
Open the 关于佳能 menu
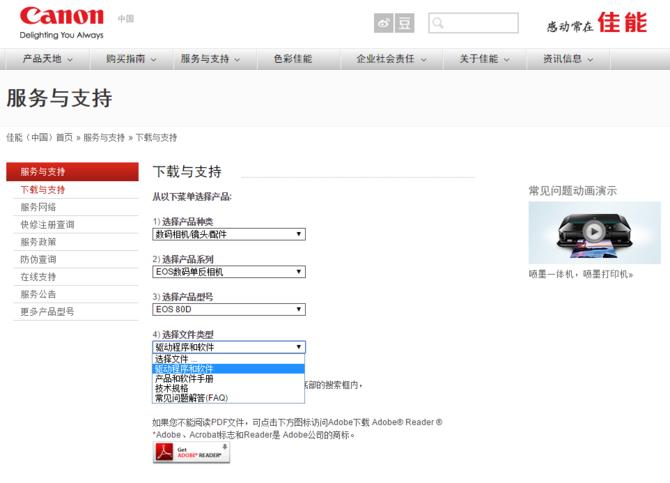(484, 59)
